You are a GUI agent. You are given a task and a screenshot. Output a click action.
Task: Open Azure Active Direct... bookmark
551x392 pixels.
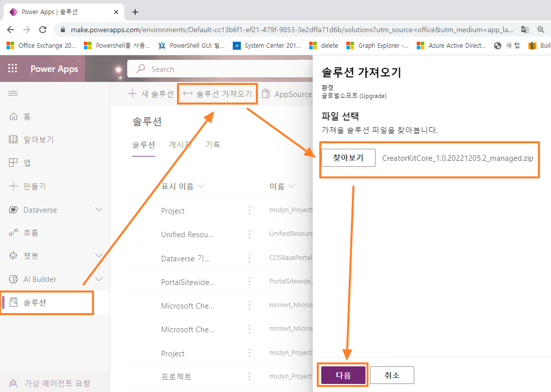[x=451, y=45]
